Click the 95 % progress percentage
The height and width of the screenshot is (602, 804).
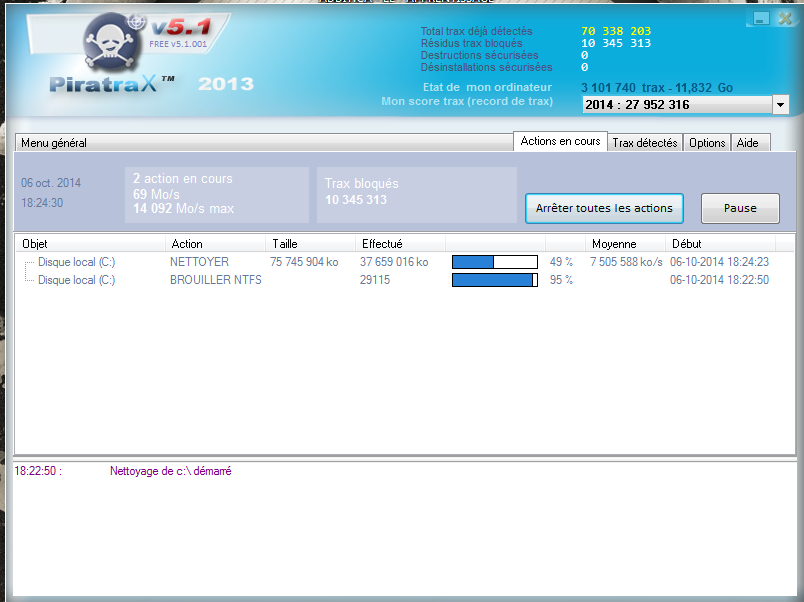click(x=561, y=280)
